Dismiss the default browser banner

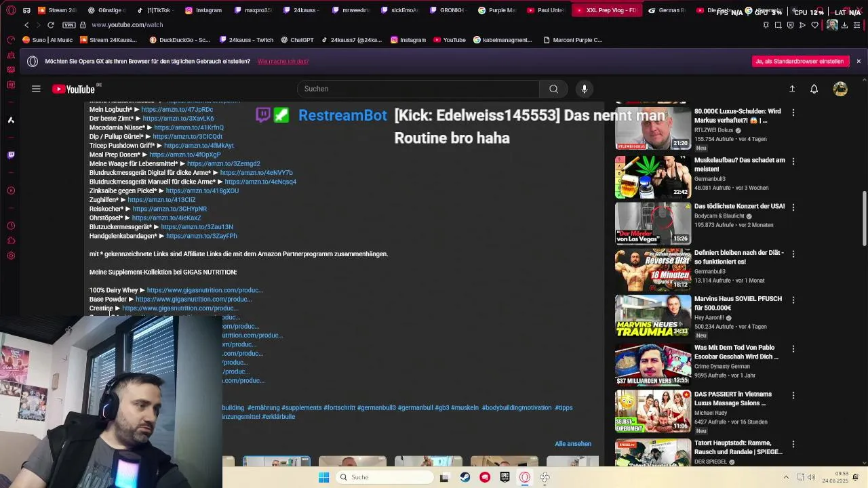pyautogui.click(x=859, y=61)
